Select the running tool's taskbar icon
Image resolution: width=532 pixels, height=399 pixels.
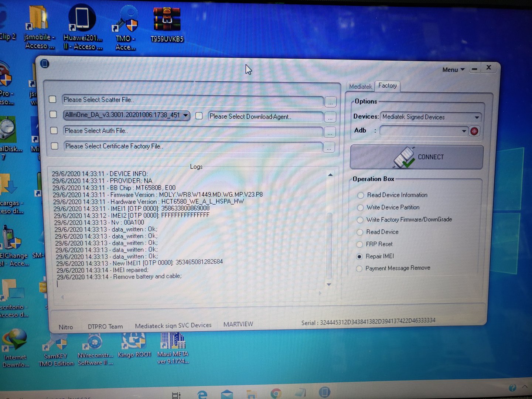pos(324,392)
